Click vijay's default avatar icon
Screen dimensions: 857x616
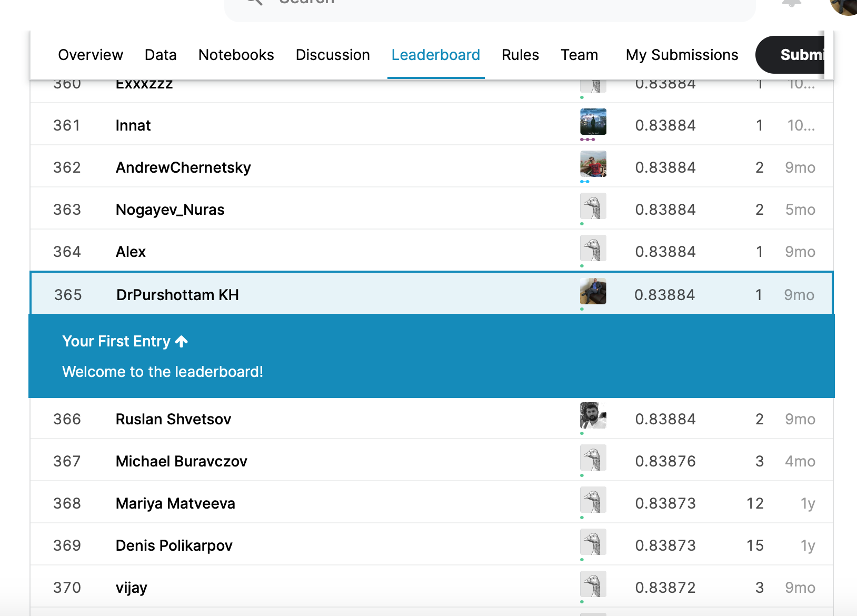(x=593, y=584)
